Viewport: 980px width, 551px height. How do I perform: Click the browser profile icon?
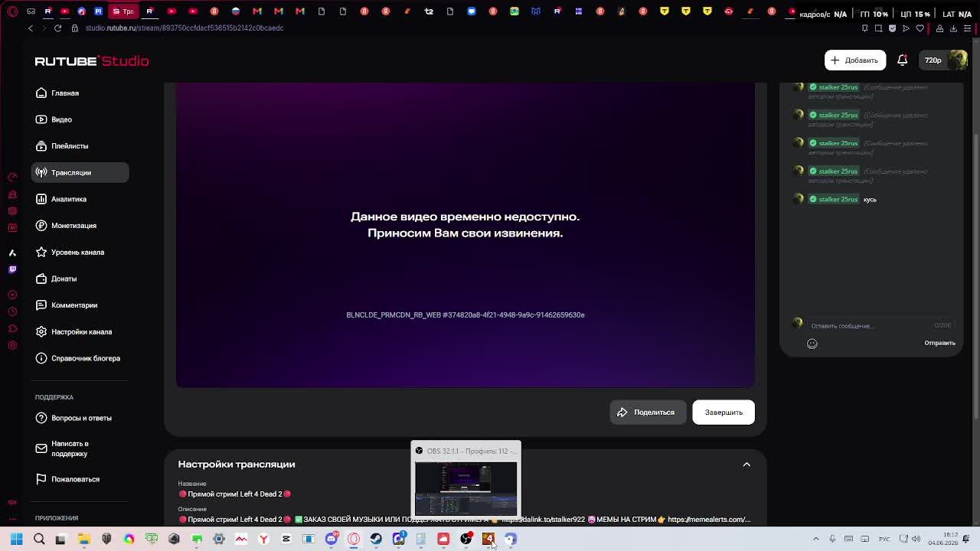click(x=939, y=28)
